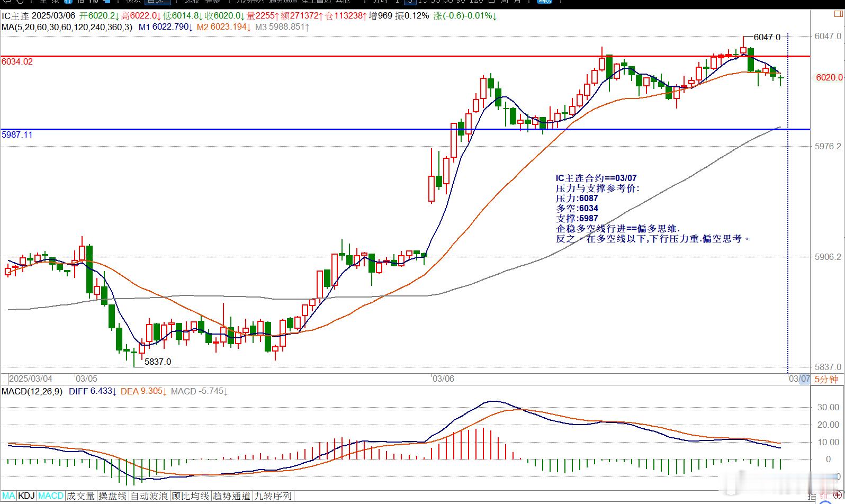845x504 pixels.
Task: Click the 开6020.2 open price value
Action: (100, 16)
